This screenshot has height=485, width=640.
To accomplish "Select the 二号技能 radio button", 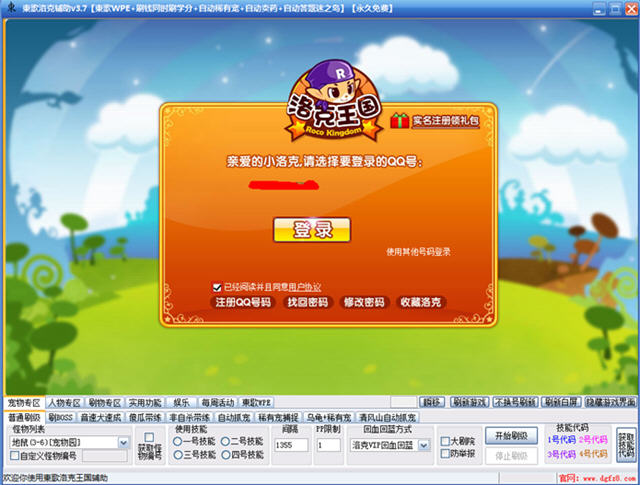I will pyautogui.click(x=225, y=441).
